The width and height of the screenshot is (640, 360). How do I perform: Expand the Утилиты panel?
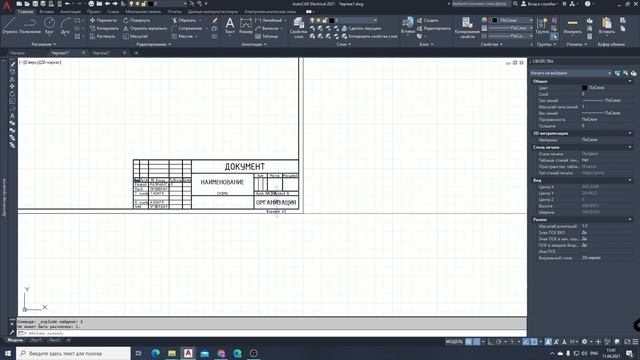pyautogui.click(x=576, y=44)
